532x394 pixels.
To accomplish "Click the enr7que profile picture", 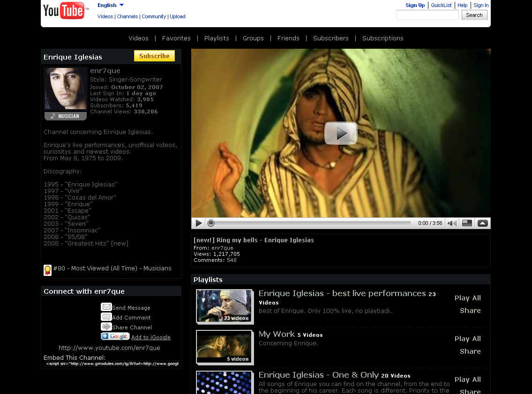I will point(66,89).
